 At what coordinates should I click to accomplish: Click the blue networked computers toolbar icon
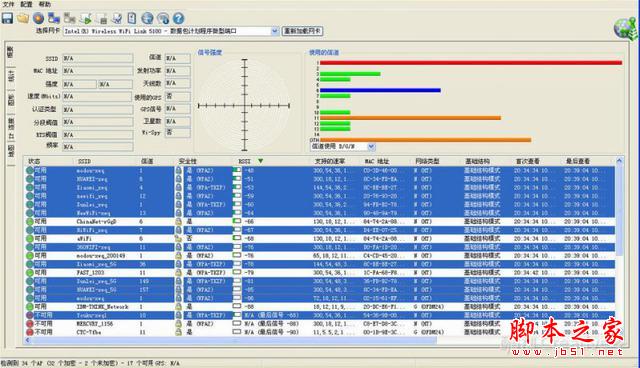(x=54, y=18)
